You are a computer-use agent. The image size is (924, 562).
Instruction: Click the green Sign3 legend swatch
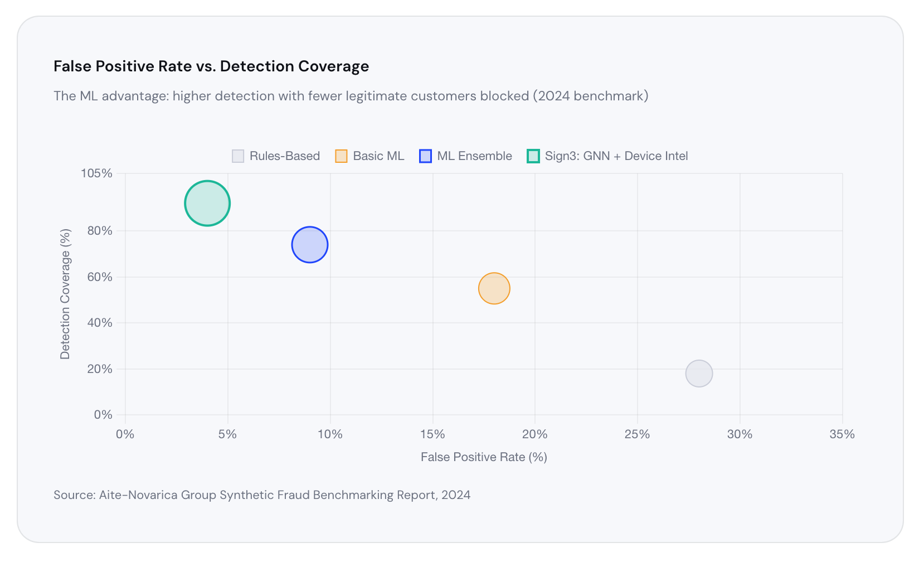[533, 156]
